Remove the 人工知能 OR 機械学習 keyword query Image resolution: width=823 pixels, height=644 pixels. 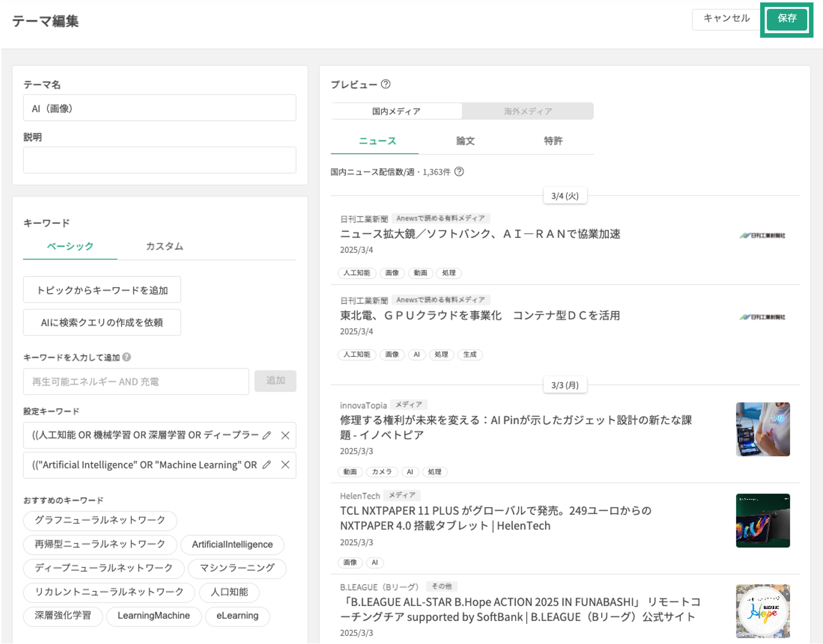285,435
